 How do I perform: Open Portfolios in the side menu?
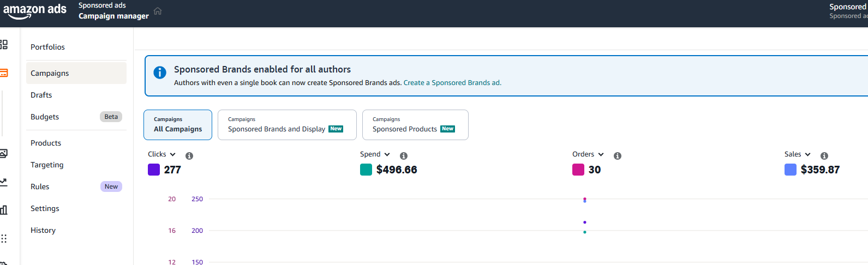click(x=76, y=47)
